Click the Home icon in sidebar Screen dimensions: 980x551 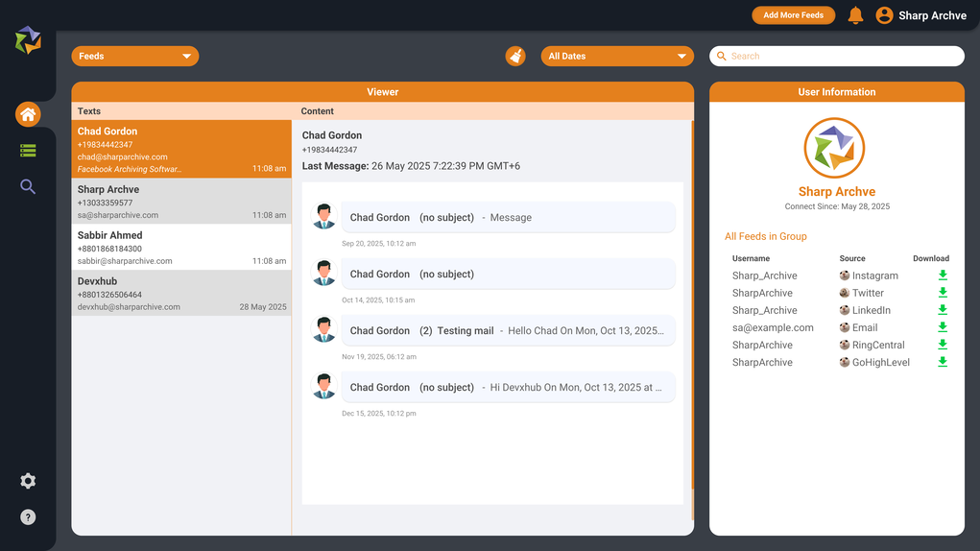[28, 114]
